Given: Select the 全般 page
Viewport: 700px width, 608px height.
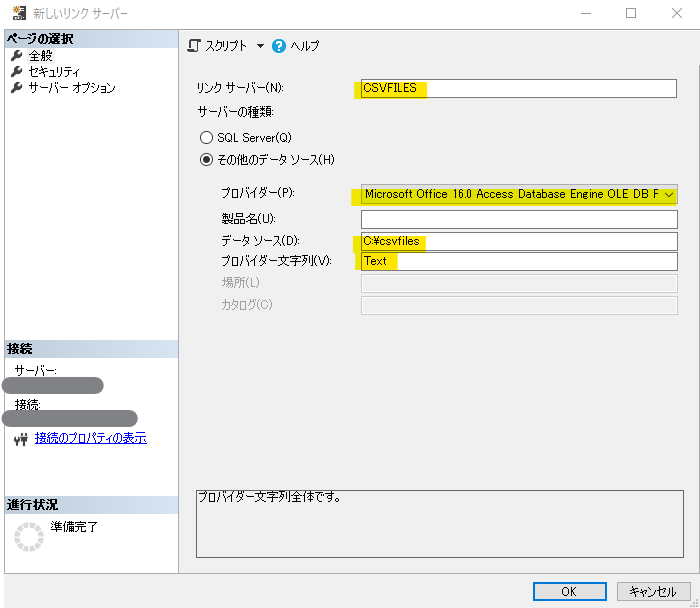Looking at the screenshot, I should pos(40,56).
